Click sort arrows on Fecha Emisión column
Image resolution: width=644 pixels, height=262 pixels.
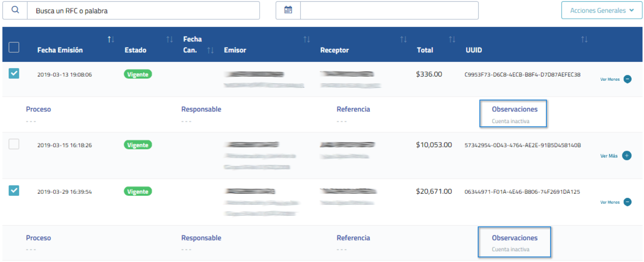111,39
